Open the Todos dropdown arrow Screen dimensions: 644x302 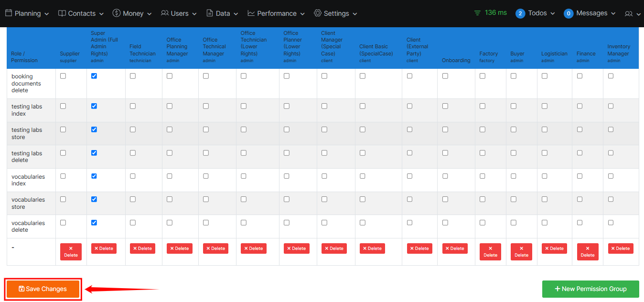click(x=553, y=14)
